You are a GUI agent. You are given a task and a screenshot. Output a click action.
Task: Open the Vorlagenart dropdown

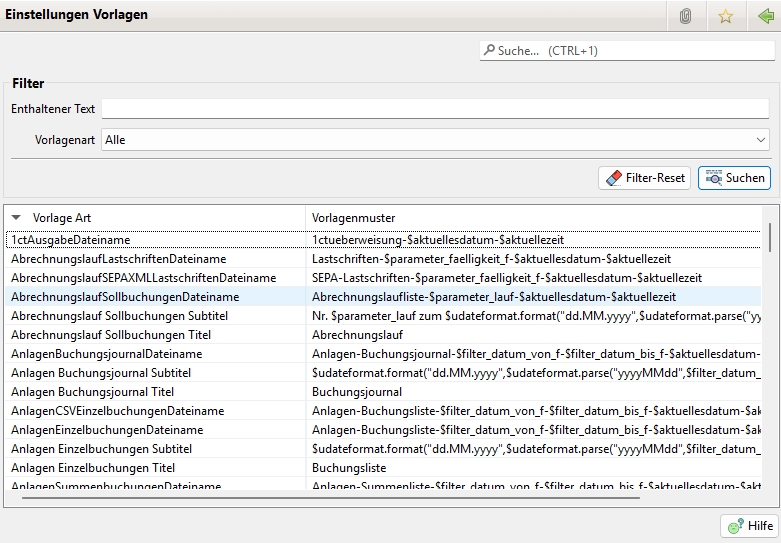pyautogui.click(x=435, y=140)
